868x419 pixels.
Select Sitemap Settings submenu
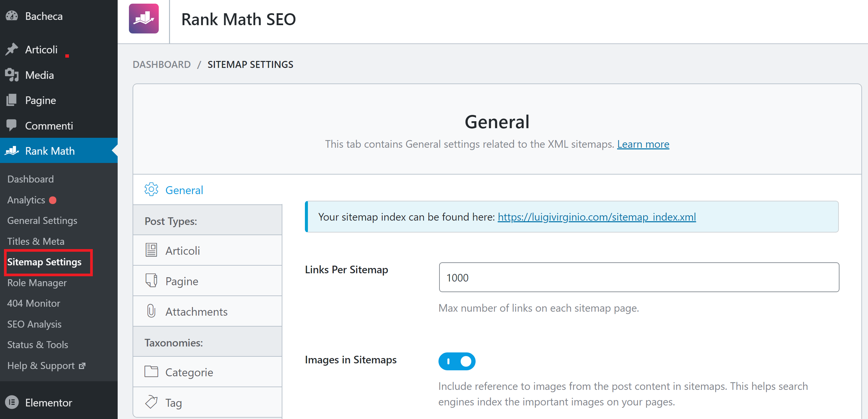(x=44, y=262)
